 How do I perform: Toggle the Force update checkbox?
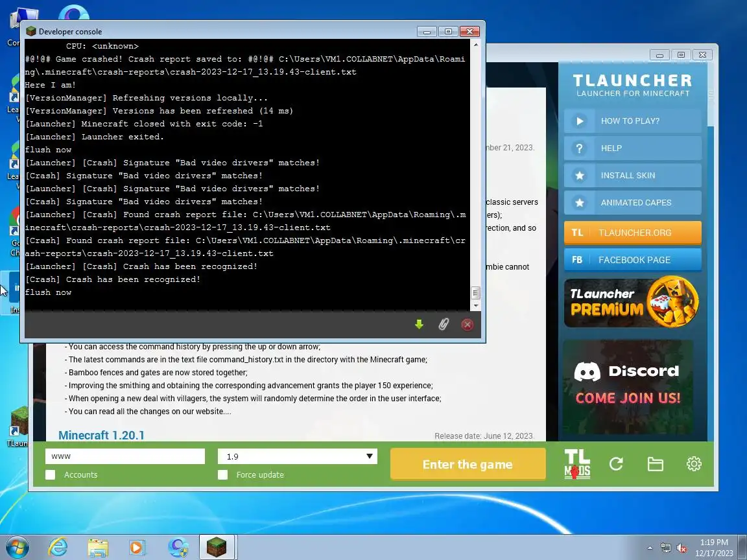tap(222, 474)
